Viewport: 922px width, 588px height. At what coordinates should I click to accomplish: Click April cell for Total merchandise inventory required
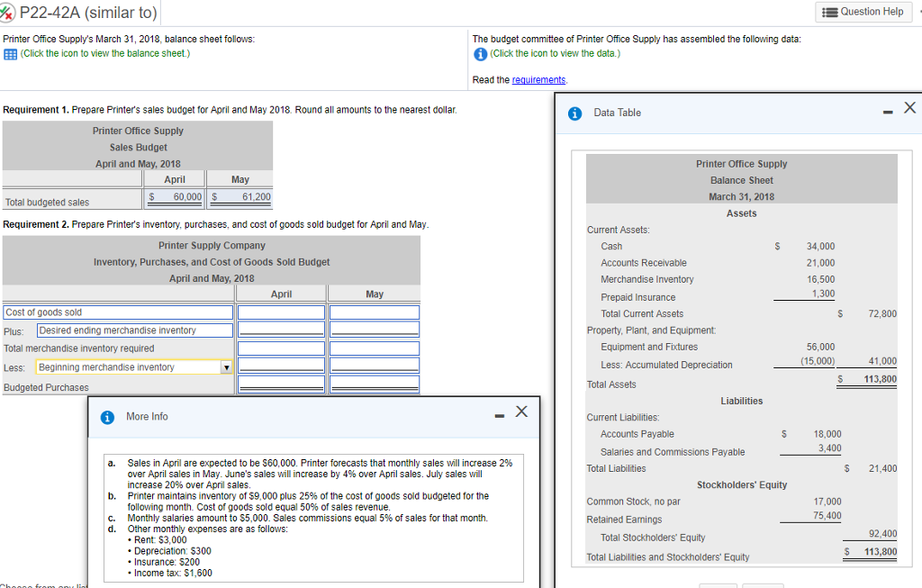point(281,348)
